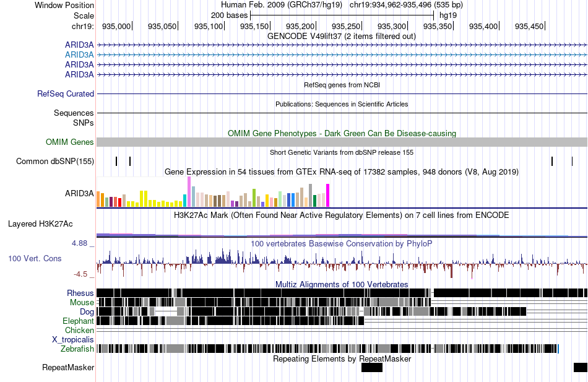
Task: Click Short Genetic Variants from dbSNP title
Action: click(342, 153)
